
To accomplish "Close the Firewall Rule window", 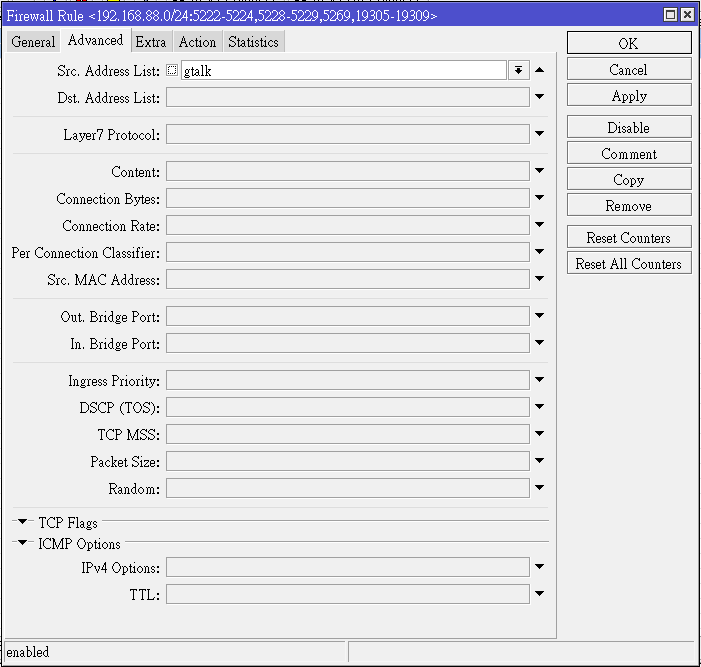I will (x=687, y=15).
